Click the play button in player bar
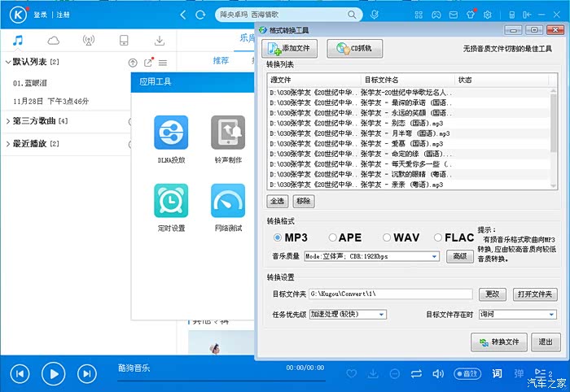 click(x=53, y=373)
